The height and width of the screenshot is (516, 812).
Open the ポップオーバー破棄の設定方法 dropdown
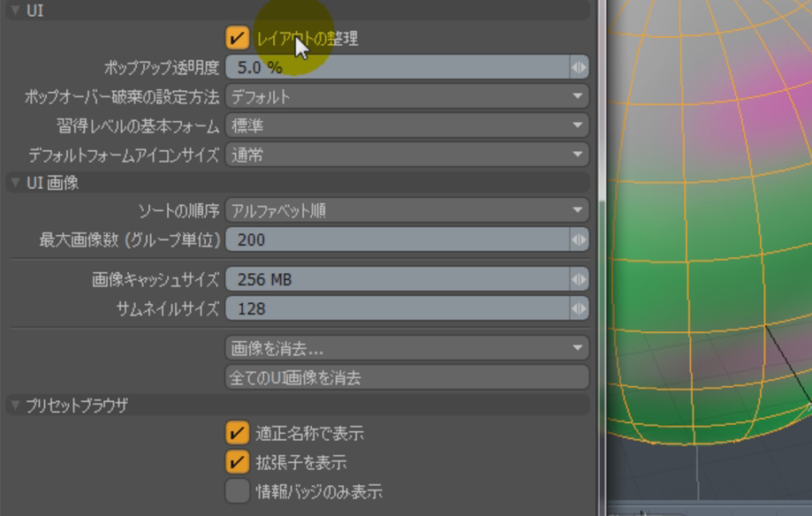click(406, 96)
